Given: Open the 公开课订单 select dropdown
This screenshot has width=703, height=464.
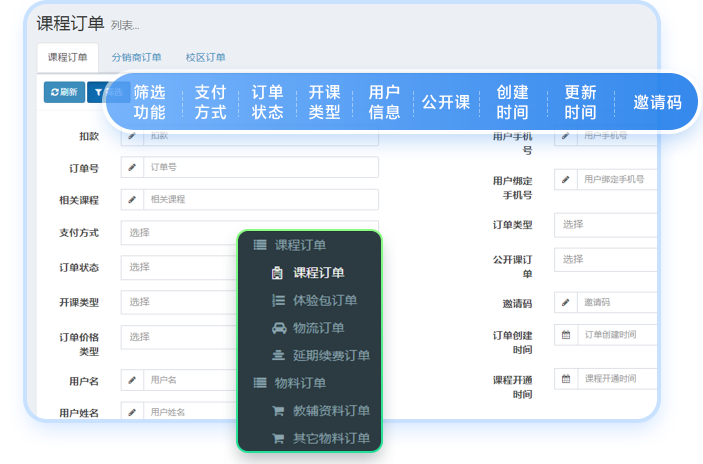Looking at the screenshot, I should pos(606,260).
